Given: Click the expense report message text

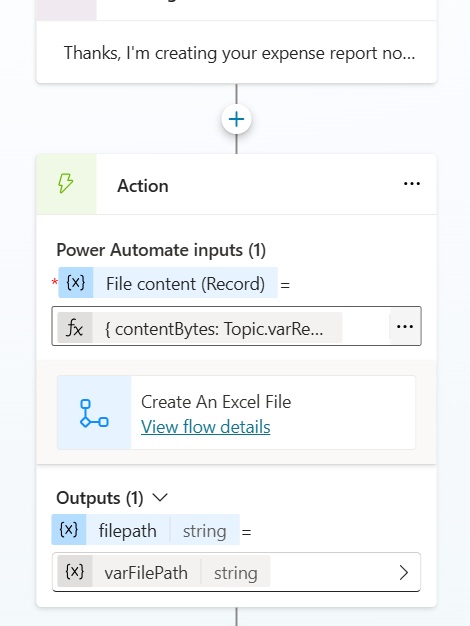Looking at the screenshot, I should (240, 53).
